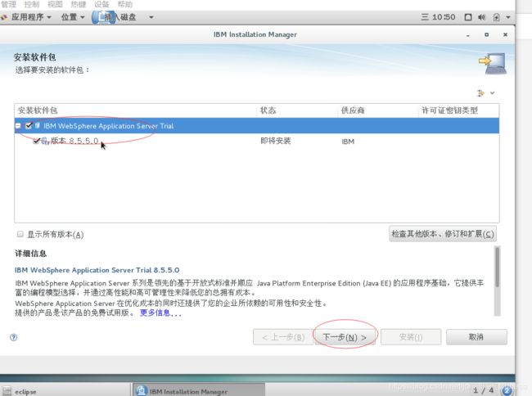Open the dropdown arrow next to 插入磁盘

coord(151,17)
